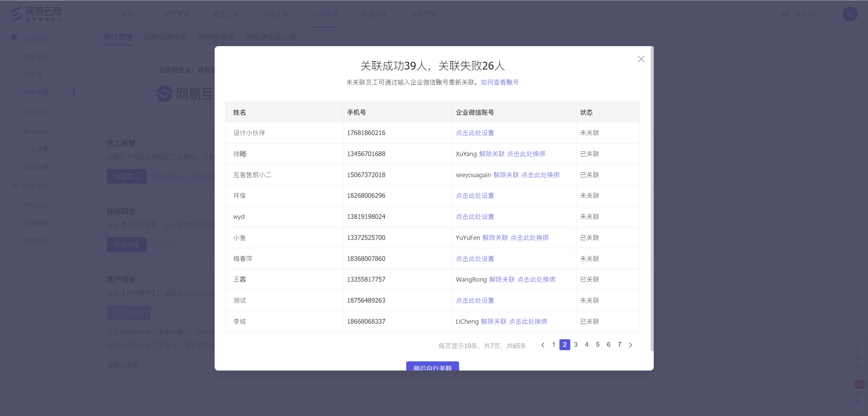Click 解除关联 for XuYang

point(492,154)
